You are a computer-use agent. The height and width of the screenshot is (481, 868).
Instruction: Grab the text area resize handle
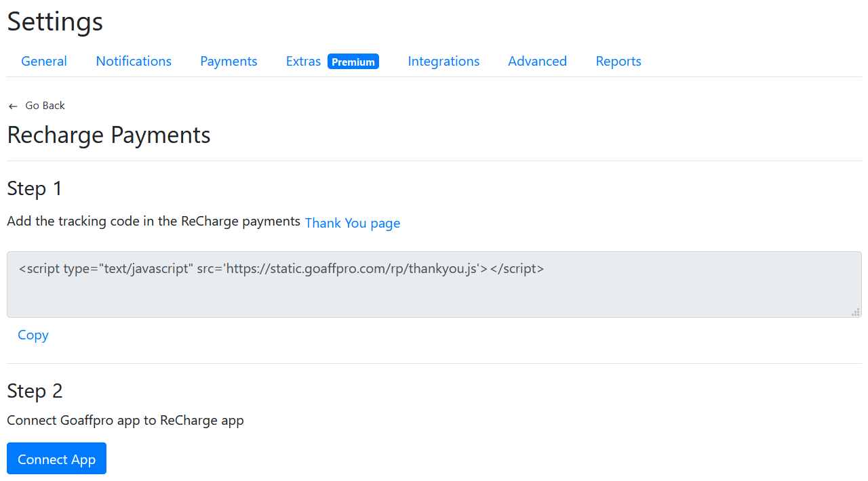(856, 312)
